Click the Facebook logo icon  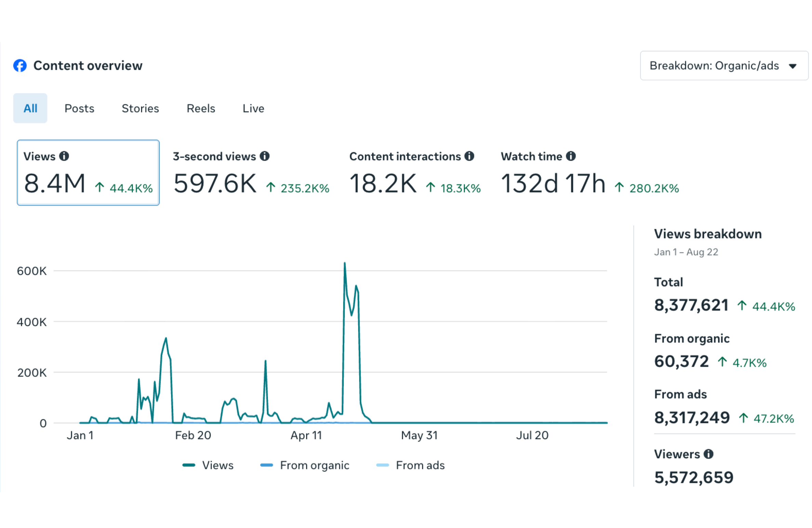coord(20,66)
